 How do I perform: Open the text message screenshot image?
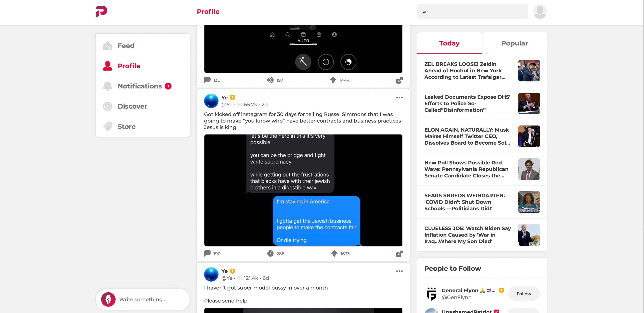pos(303,190)
